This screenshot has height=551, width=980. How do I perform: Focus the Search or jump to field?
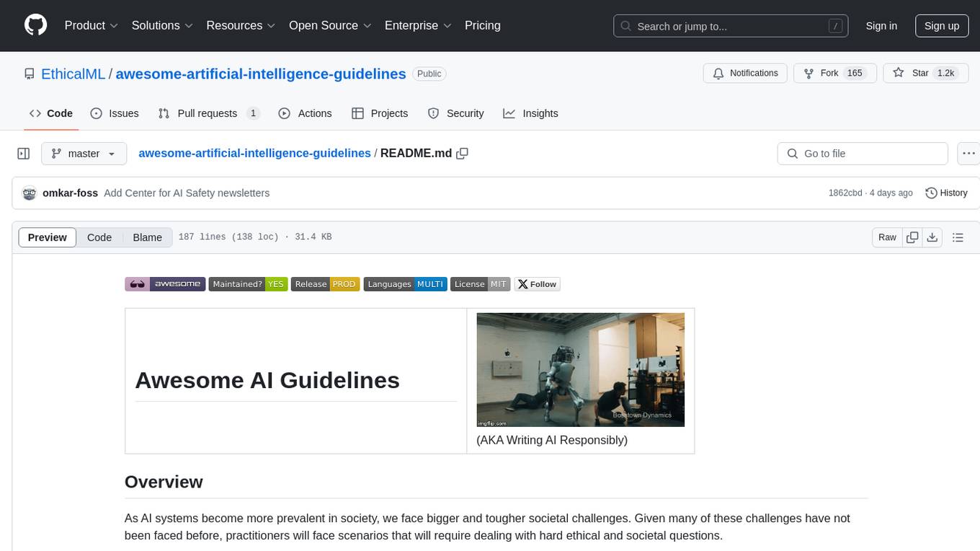(x=731, y=26)
